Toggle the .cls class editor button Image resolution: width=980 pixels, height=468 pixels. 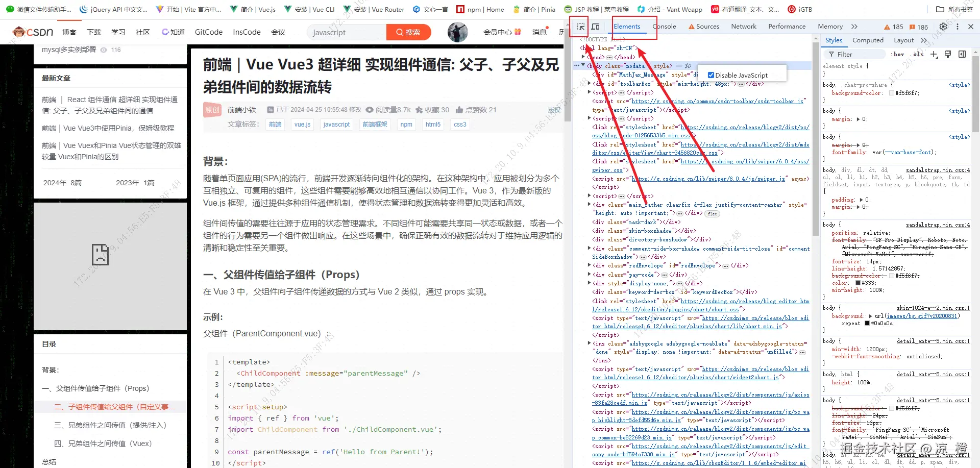(x=918, y=54)
